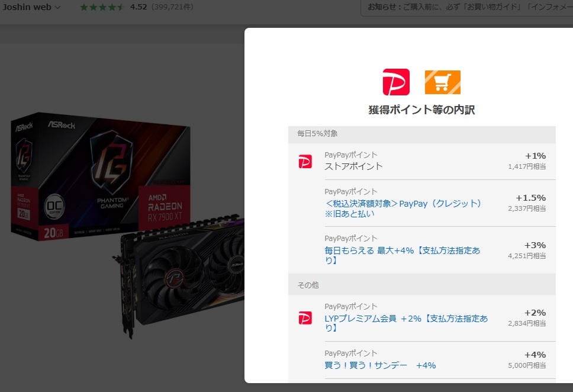Click the 4.52 star rating

point(139,7)
